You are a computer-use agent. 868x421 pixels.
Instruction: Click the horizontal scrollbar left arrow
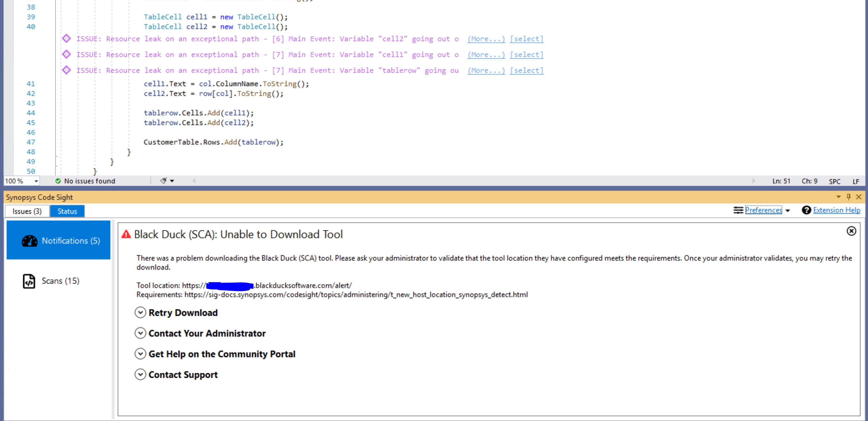click(194, 181)
